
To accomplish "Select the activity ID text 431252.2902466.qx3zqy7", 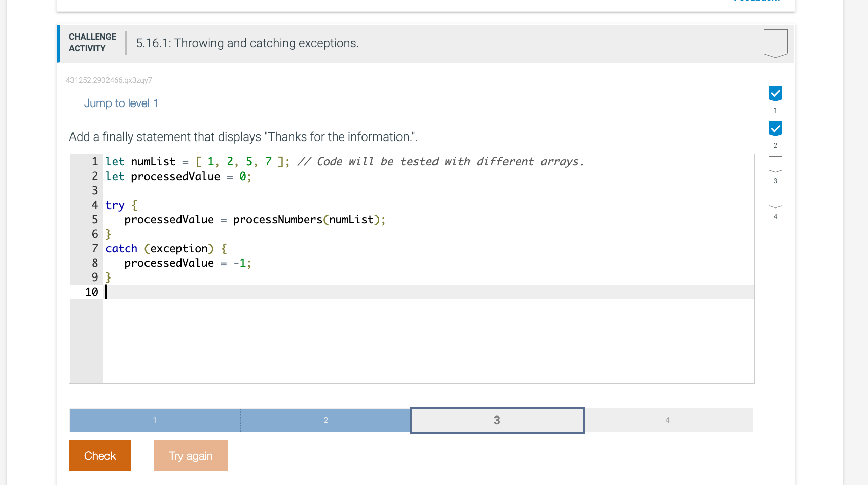I will [109, 80].
